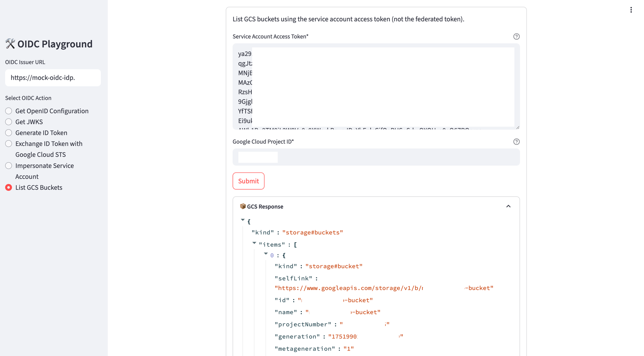This screenshot has height=356, width=644.
Task: Select Get OpenID Configuration radio option
Action: [9, 111]
